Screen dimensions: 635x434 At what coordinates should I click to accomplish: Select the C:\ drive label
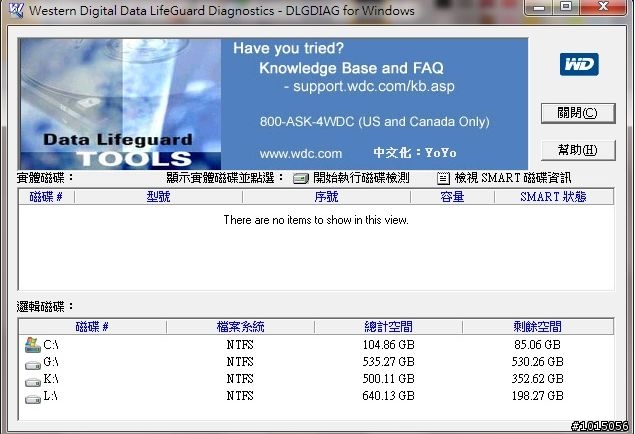[51, 345]
